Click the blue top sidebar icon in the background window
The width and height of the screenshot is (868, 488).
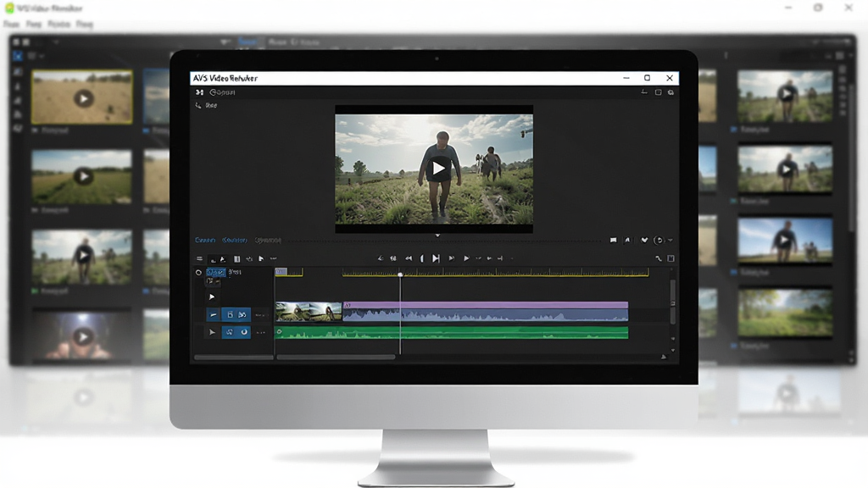(x=18, y=56)
